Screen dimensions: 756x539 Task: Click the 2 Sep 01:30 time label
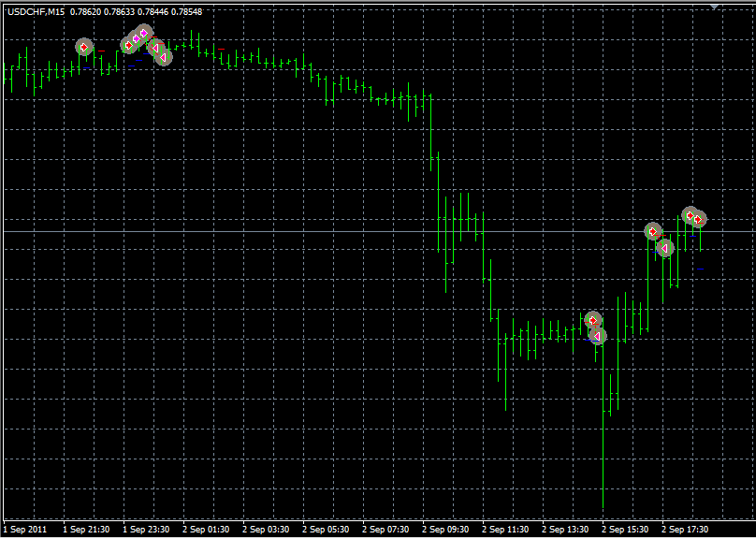(x=206, y=530)
